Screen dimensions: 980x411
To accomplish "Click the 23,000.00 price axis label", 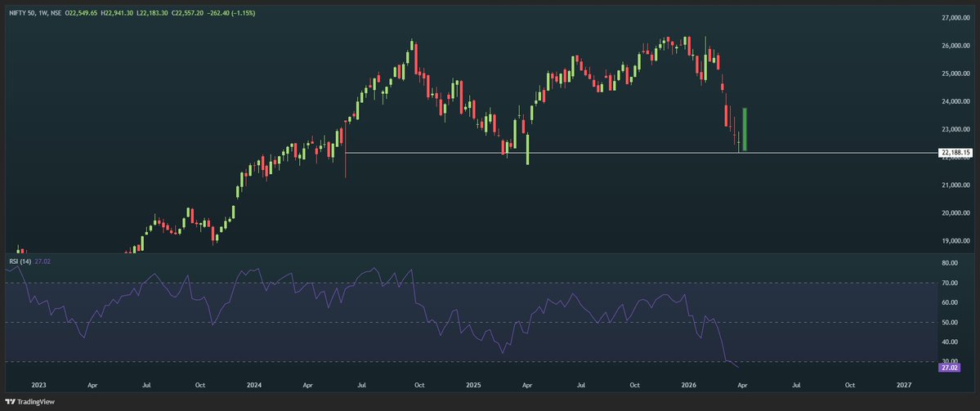I will pos(957,130).
